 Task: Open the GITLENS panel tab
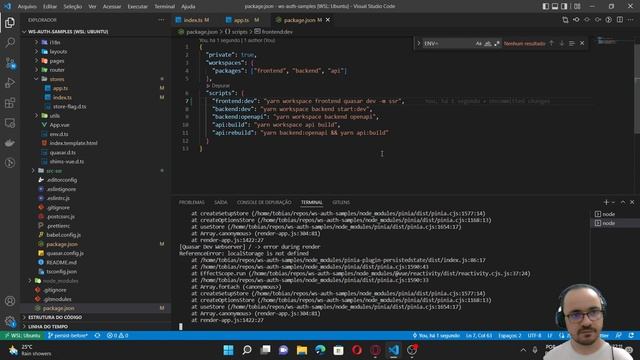tap(341, 202)
